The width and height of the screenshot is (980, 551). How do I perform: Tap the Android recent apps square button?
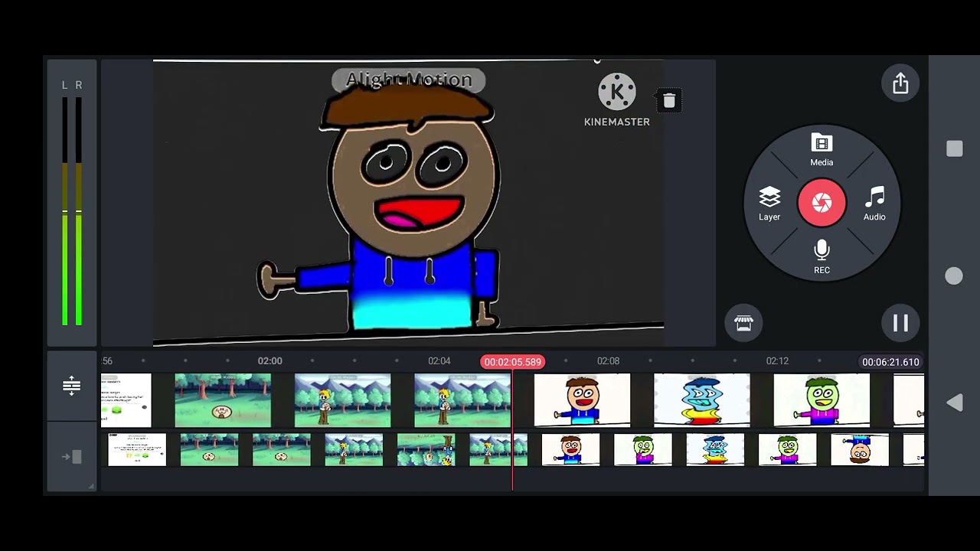954,149
